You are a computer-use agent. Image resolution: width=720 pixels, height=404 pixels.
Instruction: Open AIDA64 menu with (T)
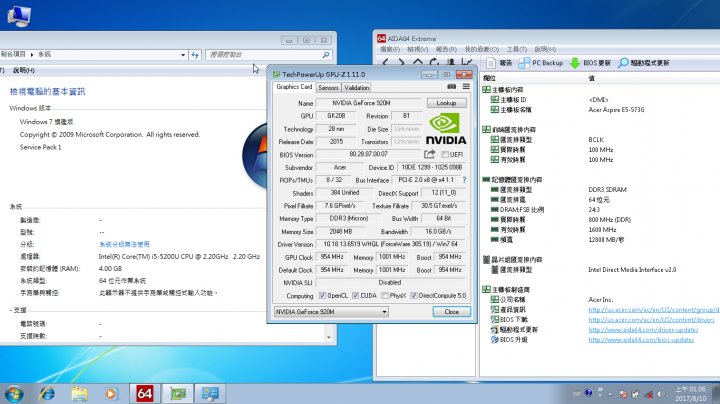pos(516,49)
